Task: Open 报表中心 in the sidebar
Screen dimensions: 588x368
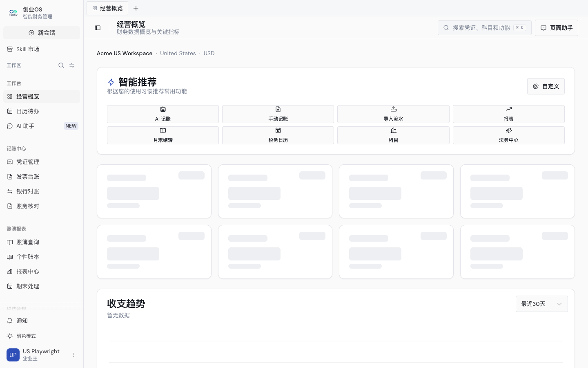Action: (42, 272)
